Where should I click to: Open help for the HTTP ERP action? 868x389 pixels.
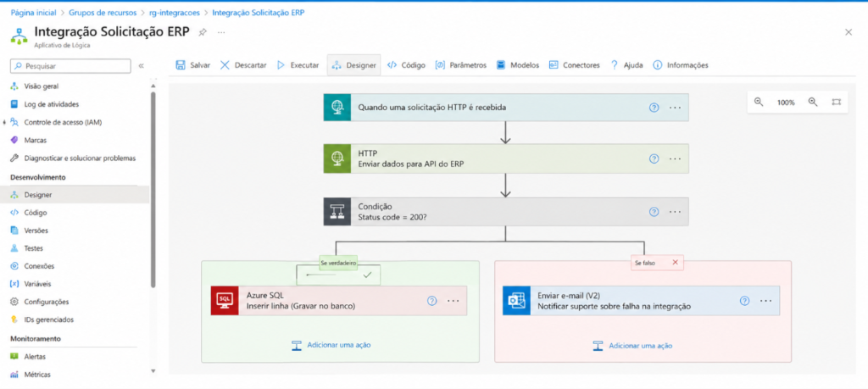click(x=654, y=158)
